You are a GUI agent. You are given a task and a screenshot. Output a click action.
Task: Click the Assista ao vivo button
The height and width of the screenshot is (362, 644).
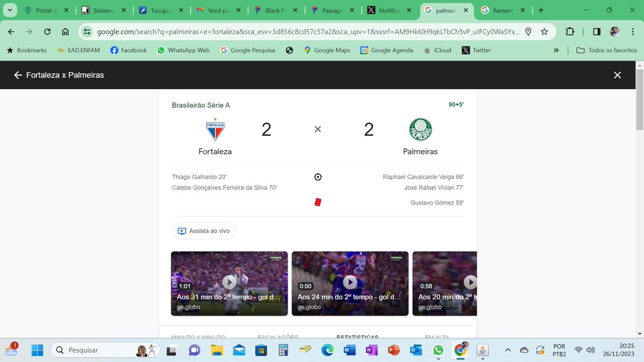pos(204,231)
